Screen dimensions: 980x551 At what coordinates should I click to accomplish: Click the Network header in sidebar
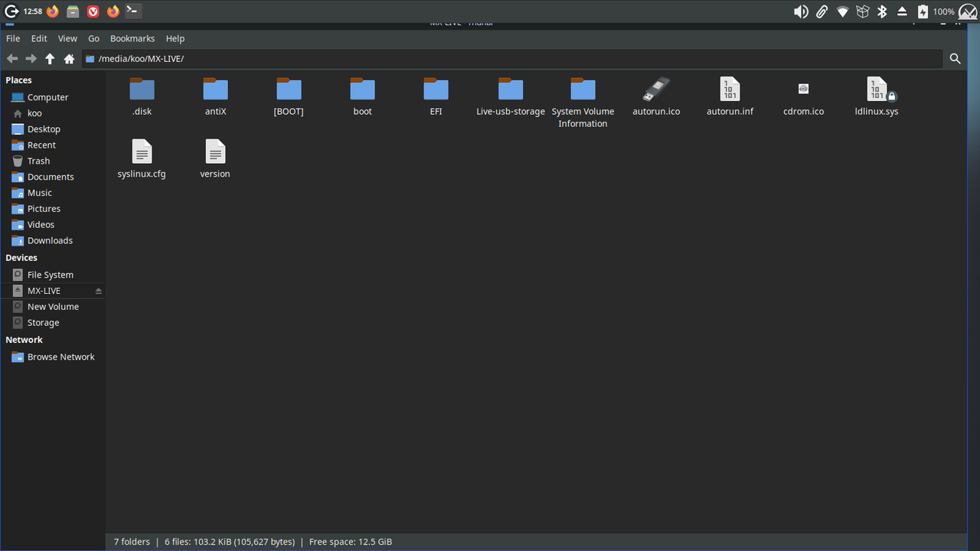pos(24,340)
